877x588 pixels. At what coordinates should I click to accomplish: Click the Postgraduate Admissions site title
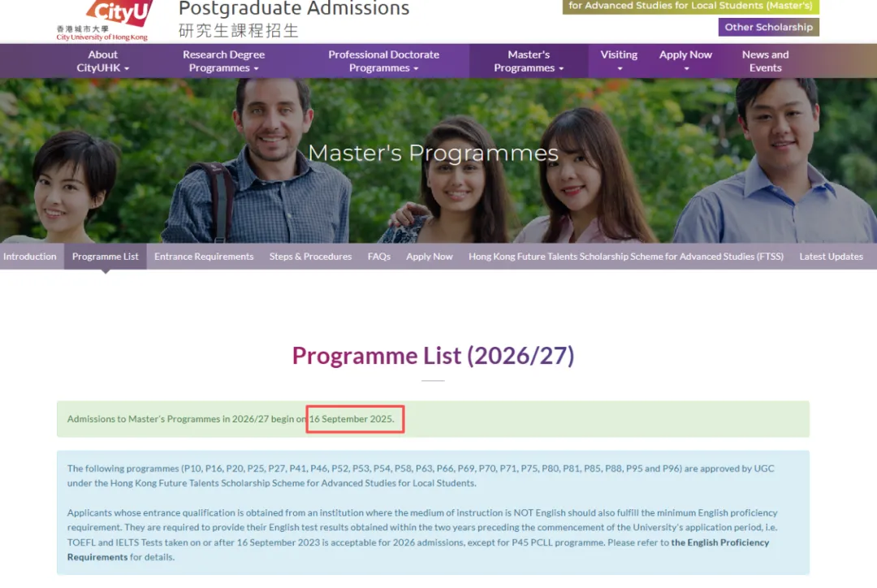(294, 10)
